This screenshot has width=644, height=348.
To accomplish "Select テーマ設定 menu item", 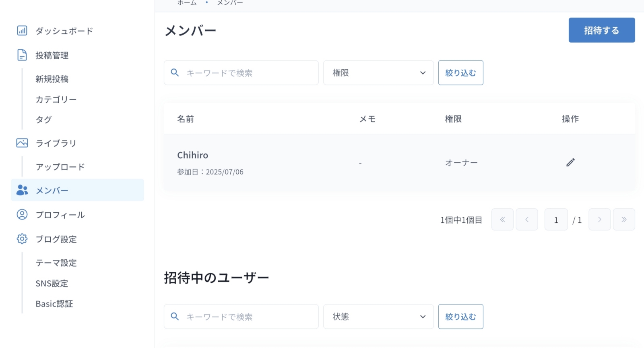I will (x=56, y=263).
